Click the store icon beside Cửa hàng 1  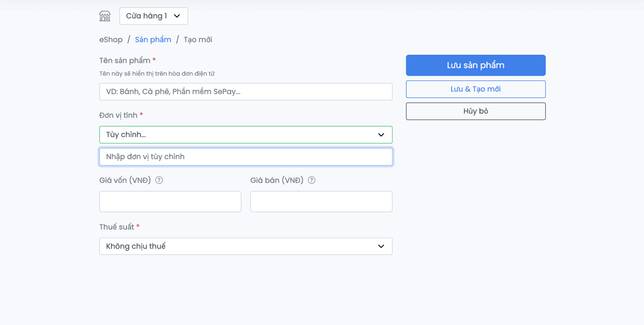pos(105,16)
